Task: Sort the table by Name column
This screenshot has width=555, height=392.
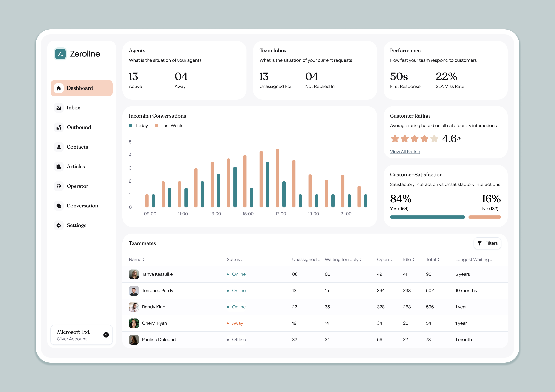Action: click(137, 260)
